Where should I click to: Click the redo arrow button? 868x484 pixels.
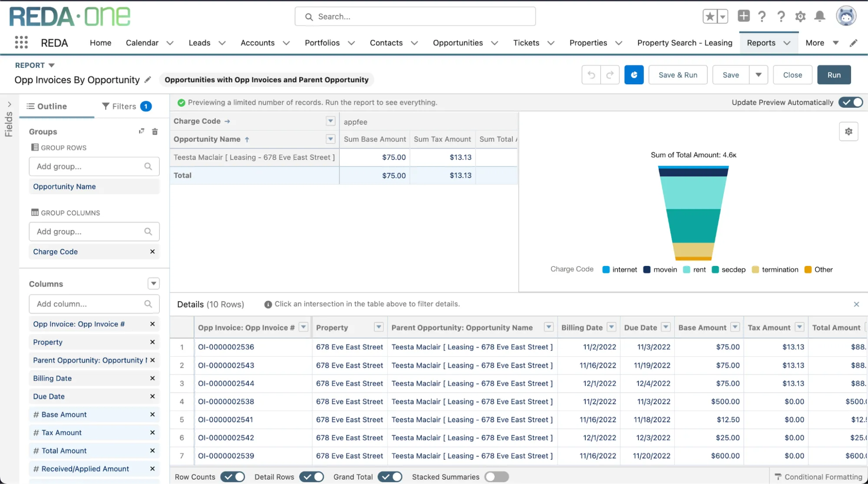(x=610, y=75)
